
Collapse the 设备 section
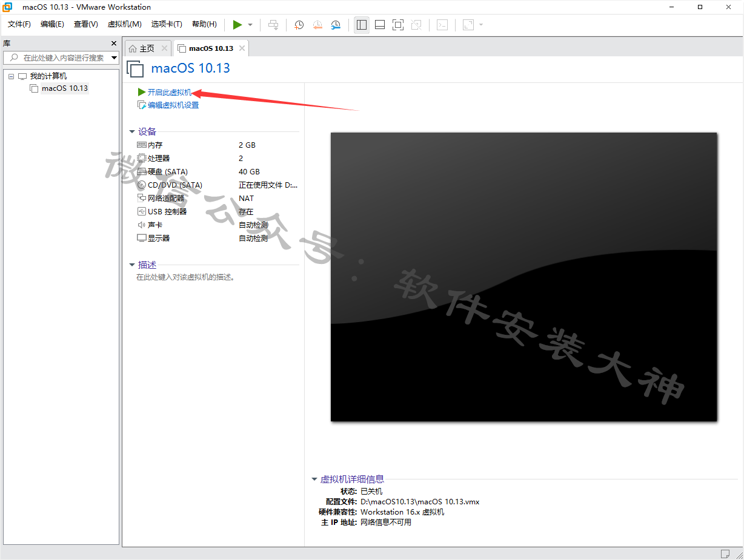[132, 131]
